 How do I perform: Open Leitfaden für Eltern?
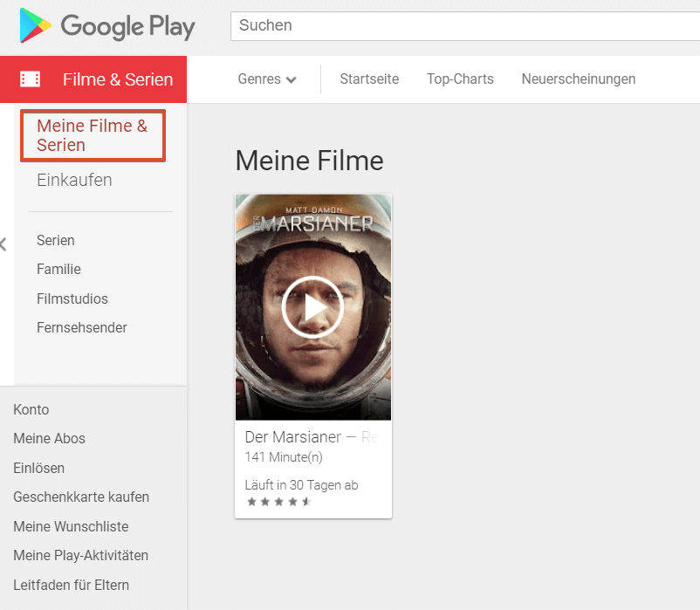coord(71,585)
